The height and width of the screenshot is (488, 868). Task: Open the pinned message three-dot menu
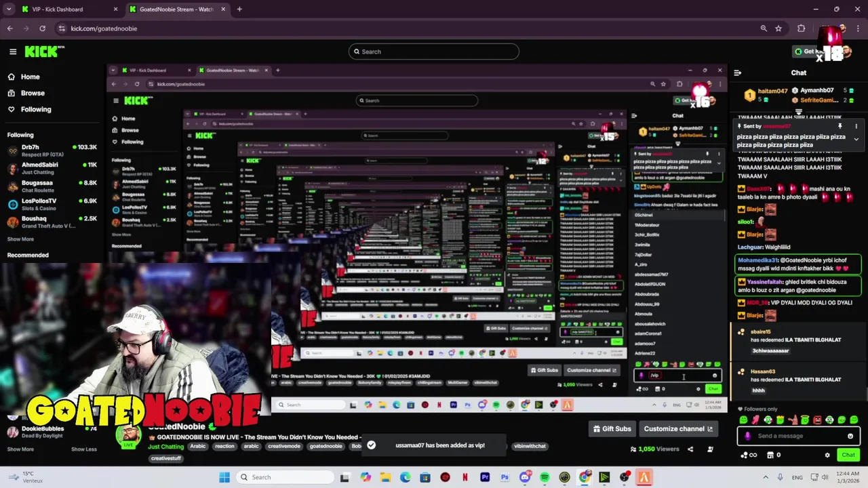coord(856,126)
